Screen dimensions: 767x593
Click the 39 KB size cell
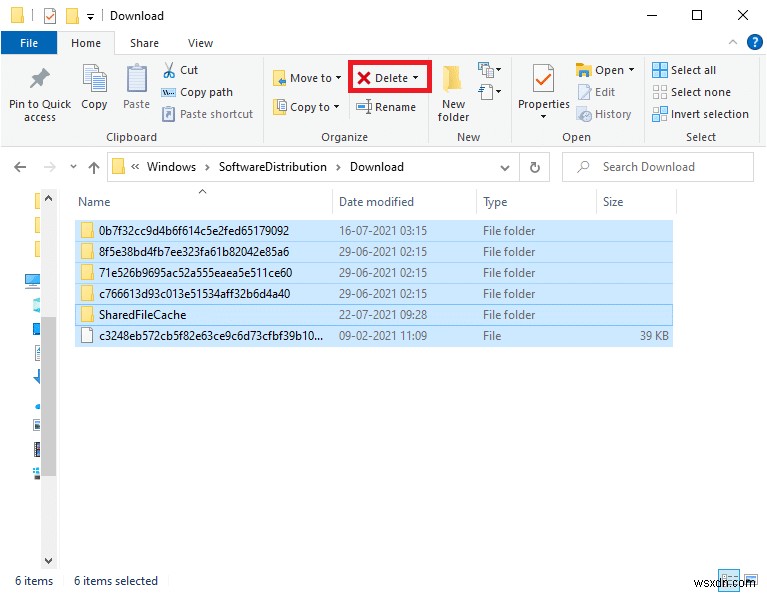click(654, 336)
